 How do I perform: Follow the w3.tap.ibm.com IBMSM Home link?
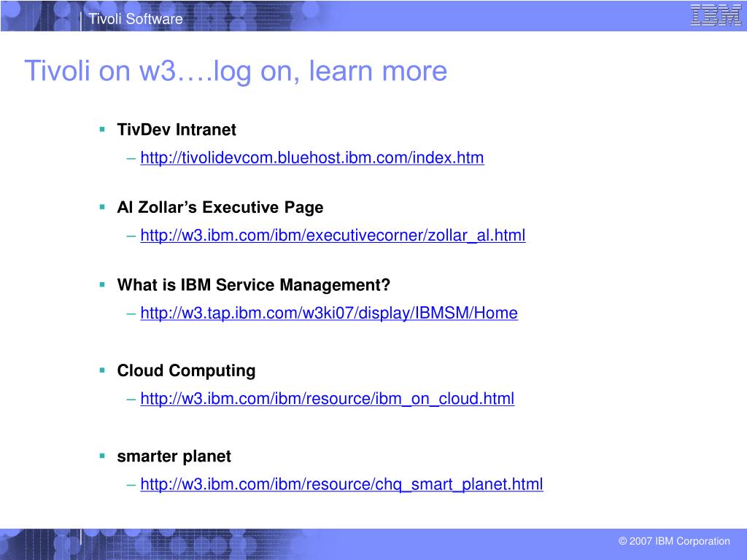click(x=329, y=313)
